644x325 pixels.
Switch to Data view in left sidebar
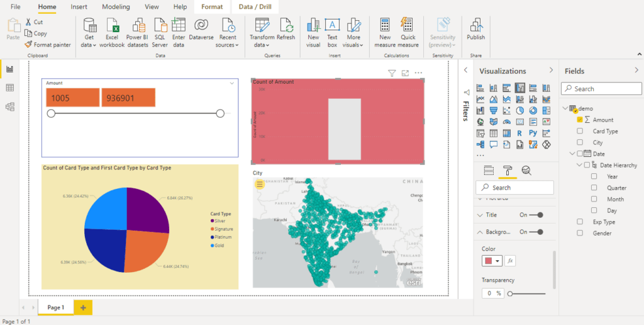click(9, 88)
